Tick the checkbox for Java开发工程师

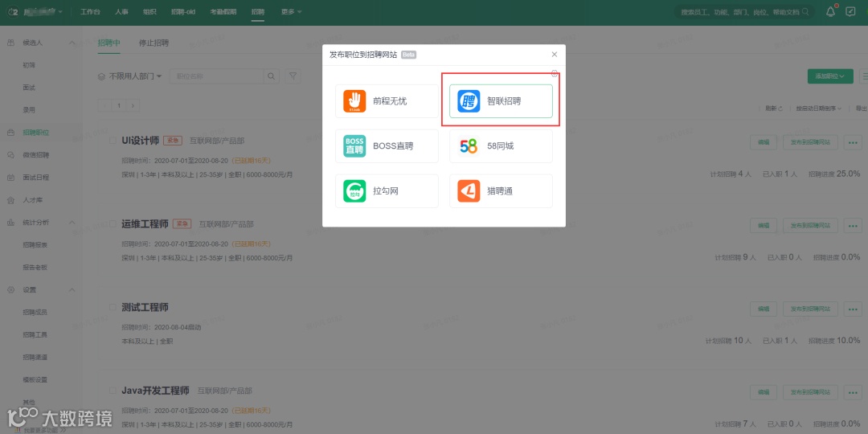pos(113,391)
